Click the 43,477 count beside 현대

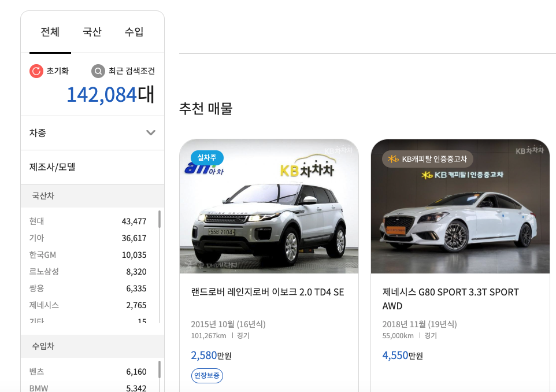(x=134, y=221)
